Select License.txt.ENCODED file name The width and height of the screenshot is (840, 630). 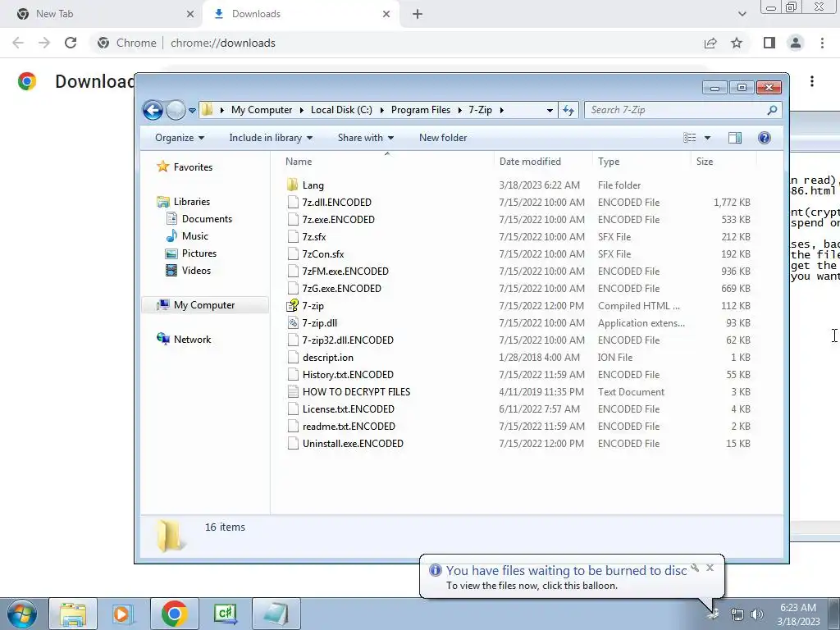click(348, 409)
